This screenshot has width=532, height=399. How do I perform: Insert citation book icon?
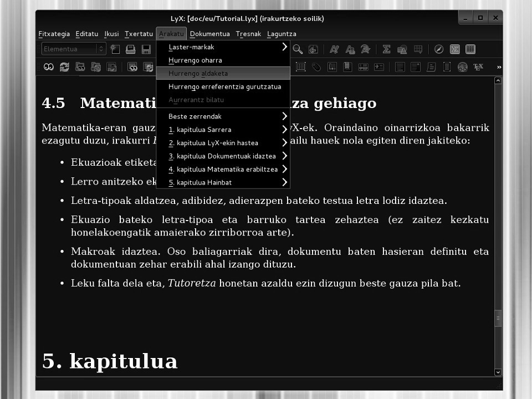[347, 67]
